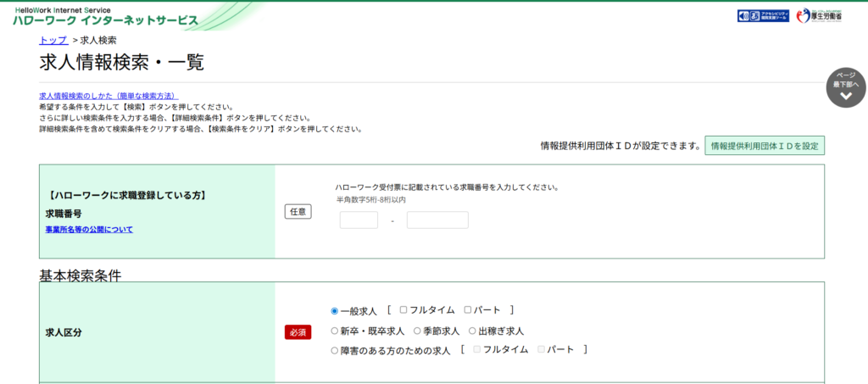Open 事業所名等の公開について link
Image resolution: width=868 pixels, height=384 pixels.
(89, 229)
